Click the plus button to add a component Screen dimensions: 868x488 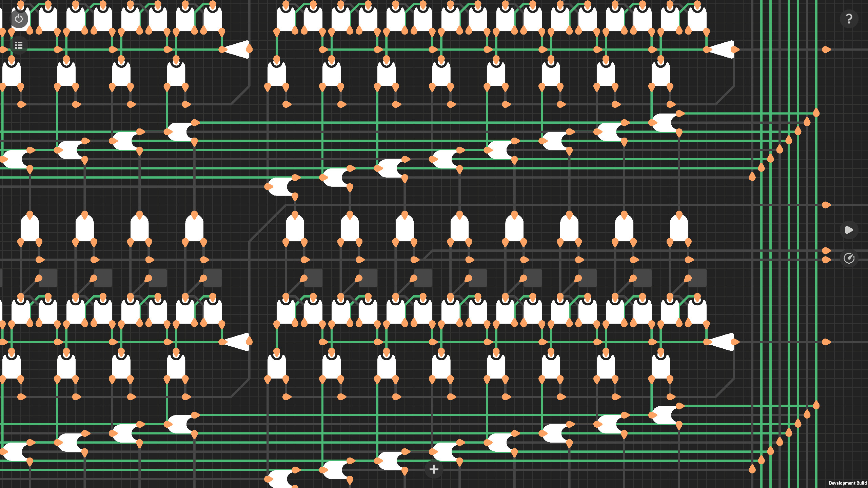(434, 469)
